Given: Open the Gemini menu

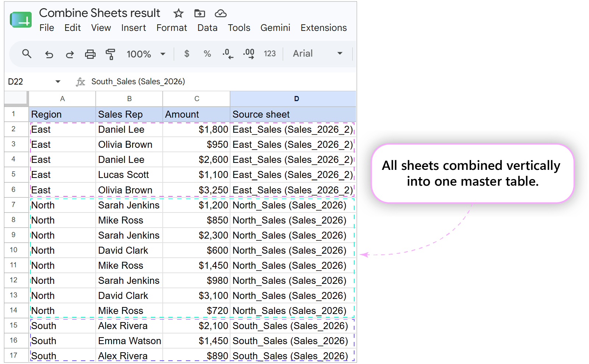Looking at the screenshot, I should click(x=275, y=28).
